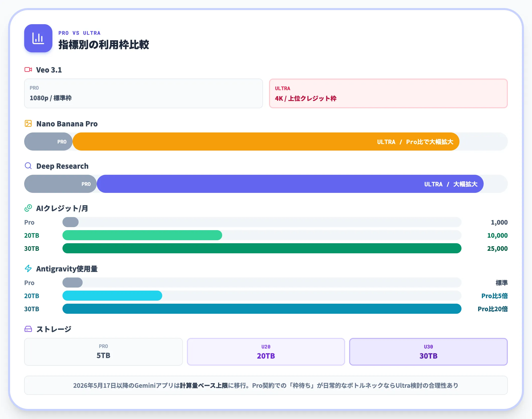
Task: Select the PRO 5TB storage card
Action: pos(104,352)
